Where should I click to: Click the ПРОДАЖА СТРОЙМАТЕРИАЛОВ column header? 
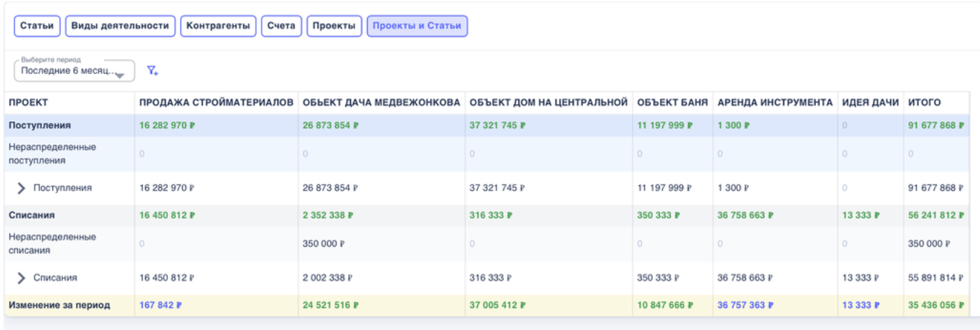pos(217,103)
